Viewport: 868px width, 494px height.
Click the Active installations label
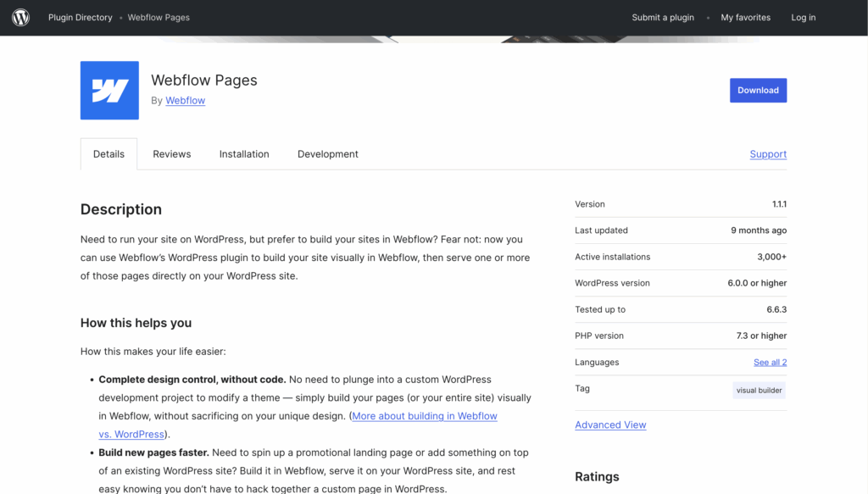click(x=612, y=257)
